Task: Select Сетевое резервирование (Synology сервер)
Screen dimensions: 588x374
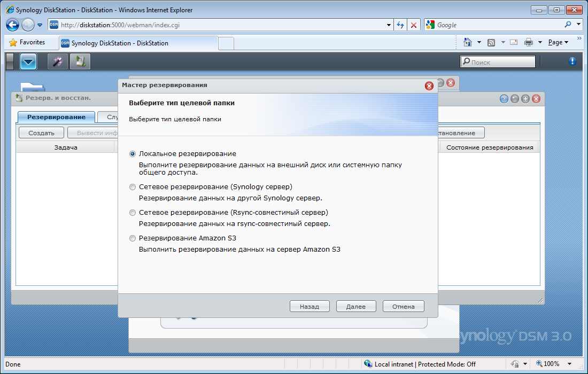Action: pyautogui.click(x=133, y=186)
